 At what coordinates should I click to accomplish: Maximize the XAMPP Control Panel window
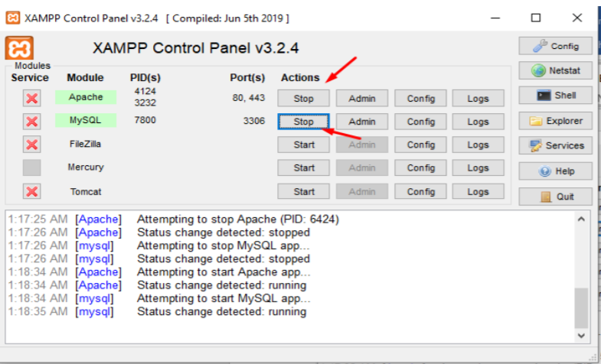[x=536, y=18]
